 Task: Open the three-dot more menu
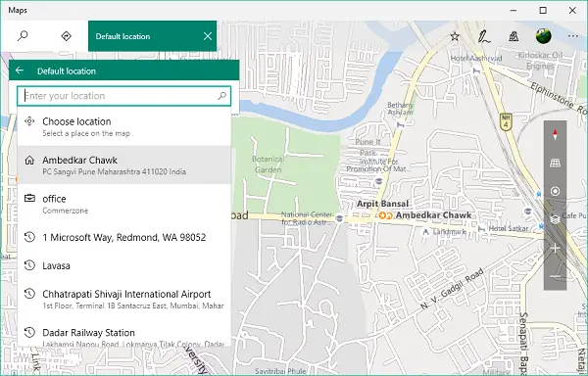click(572, 36)
